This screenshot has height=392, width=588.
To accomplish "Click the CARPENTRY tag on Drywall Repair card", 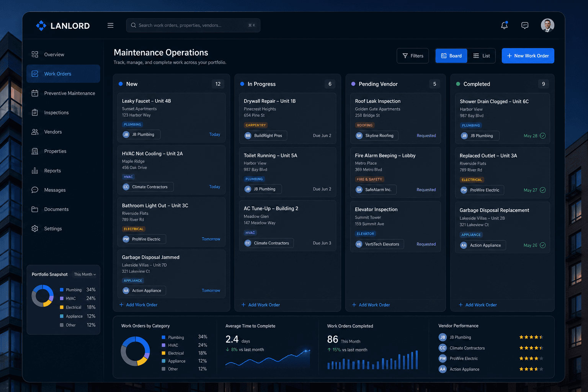I will (256, 125).
